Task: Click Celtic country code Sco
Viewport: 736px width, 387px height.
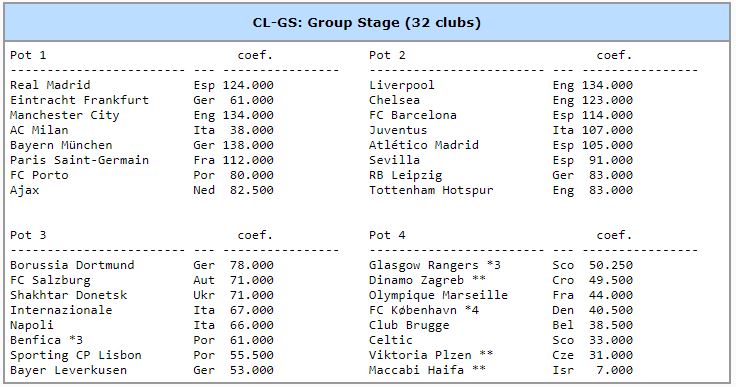Action: 563,340
